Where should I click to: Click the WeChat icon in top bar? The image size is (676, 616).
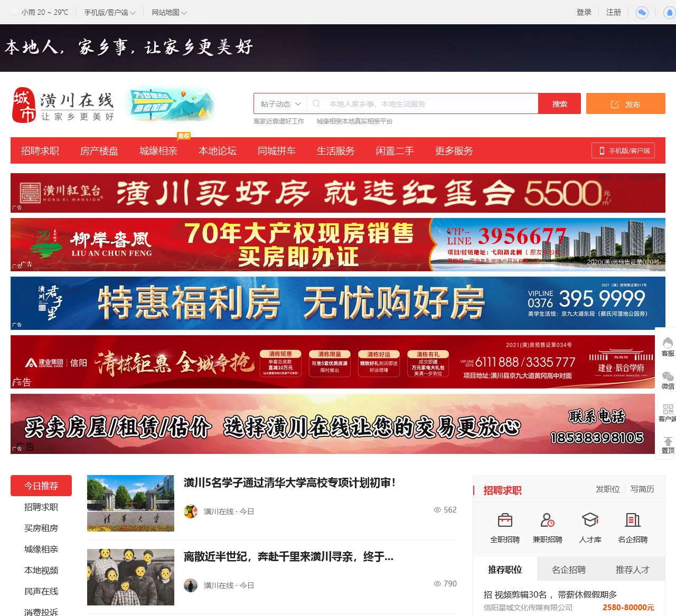[x=642, y=12]
